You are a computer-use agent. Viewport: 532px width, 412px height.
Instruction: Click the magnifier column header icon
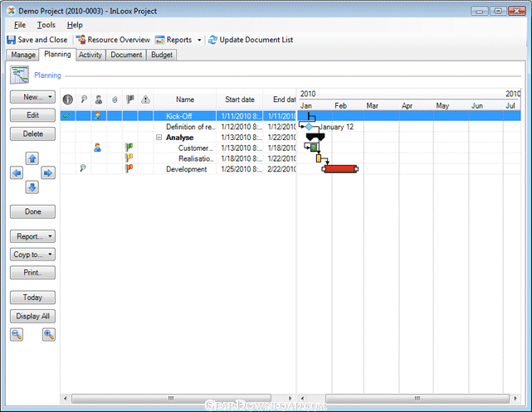84,99
